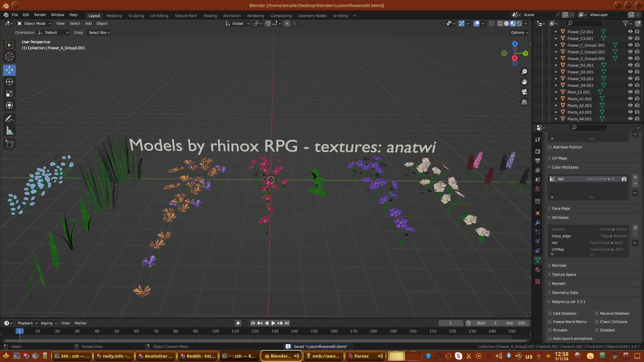Expand the UV Maps panel
644x362 pixels.
pyautogui.click(x=559, y=158)
